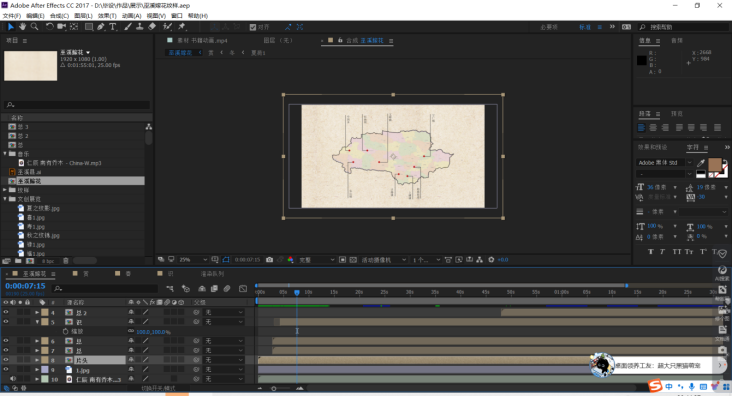
Task: Select the Puppet Pin tool
Action: click(x=182, y=27)
